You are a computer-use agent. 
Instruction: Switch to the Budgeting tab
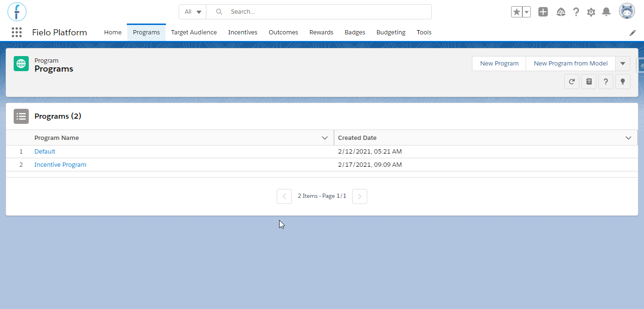tap(391, 33)
